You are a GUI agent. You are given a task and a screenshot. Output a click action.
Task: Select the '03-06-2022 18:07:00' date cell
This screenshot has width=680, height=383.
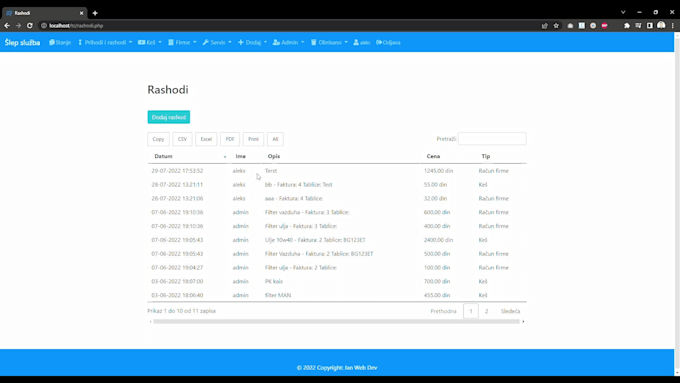pyautogui.click(x=177, y=282)
